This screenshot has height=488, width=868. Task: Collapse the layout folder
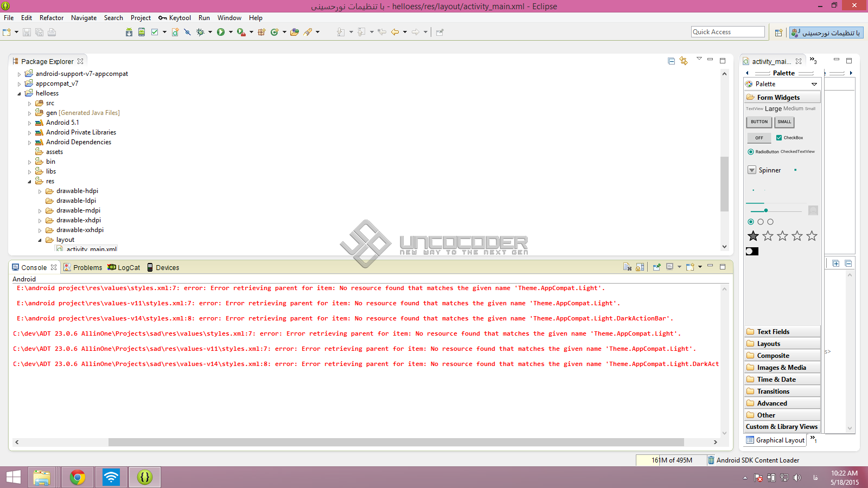[40, 240]
